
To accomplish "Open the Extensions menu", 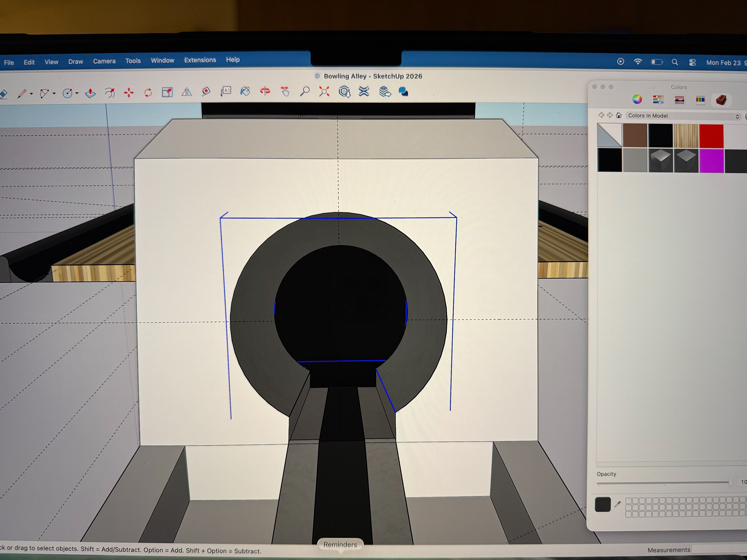I will click(200, 60).
